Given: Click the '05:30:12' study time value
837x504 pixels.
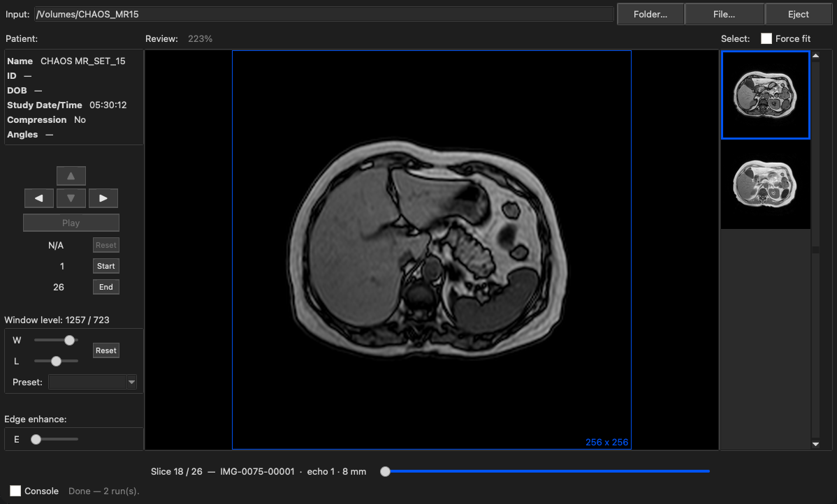Looking at the screenshot, I should [x=108, y=105].
